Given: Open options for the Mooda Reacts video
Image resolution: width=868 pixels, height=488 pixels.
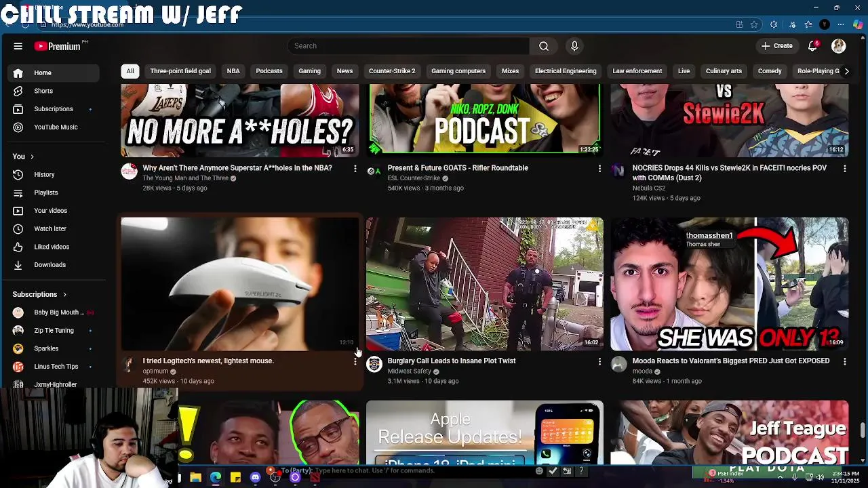Looking at the screenshot, I should 844,362.
